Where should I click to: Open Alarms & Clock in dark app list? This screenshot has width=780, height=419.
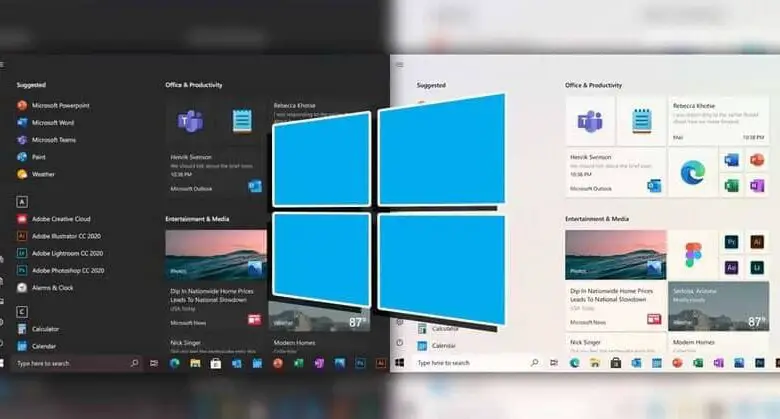click(45, 288)
